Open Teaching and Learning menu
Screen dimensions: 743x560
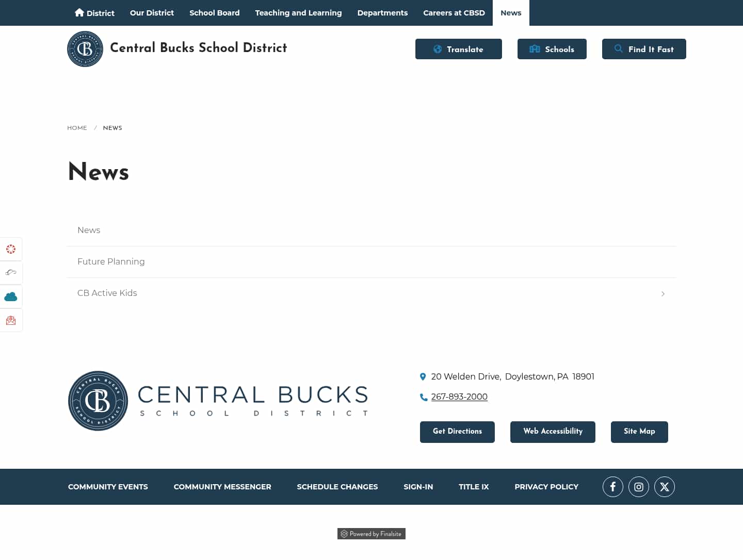click(x=298, y=12)
